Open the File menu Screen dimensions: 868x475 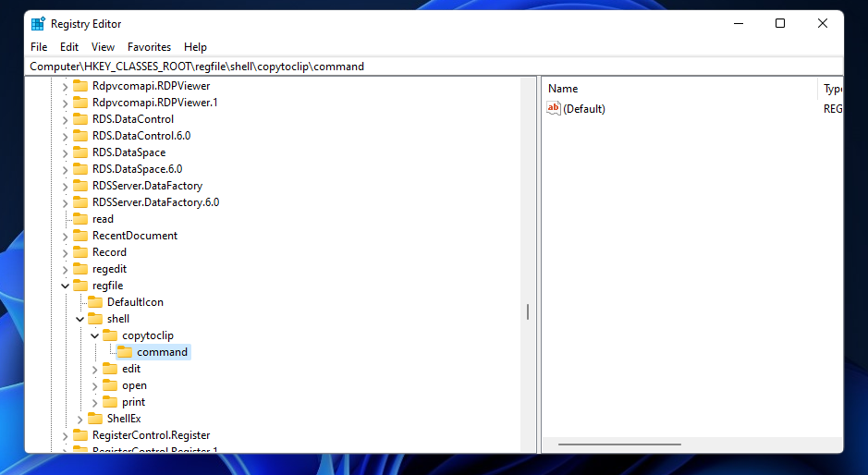tap(39, 47)
